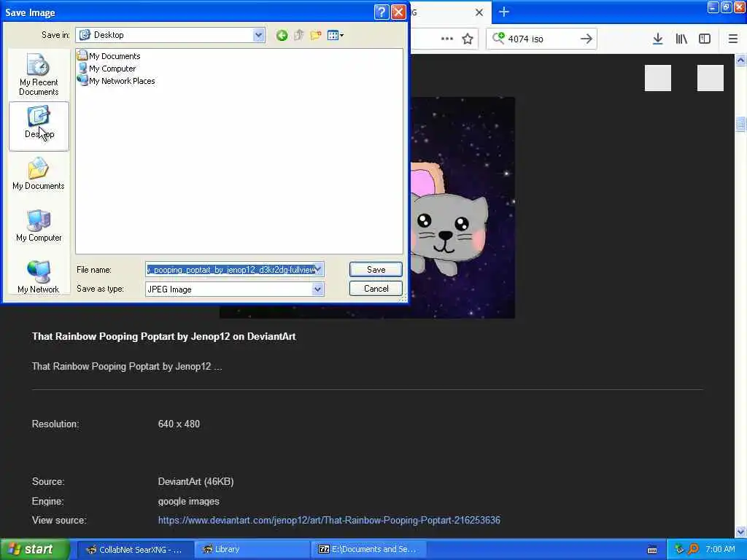747x560 pixels.
Task: Click the tray keyboard icon
Action: pyautogui.click(x=652, y=550)
